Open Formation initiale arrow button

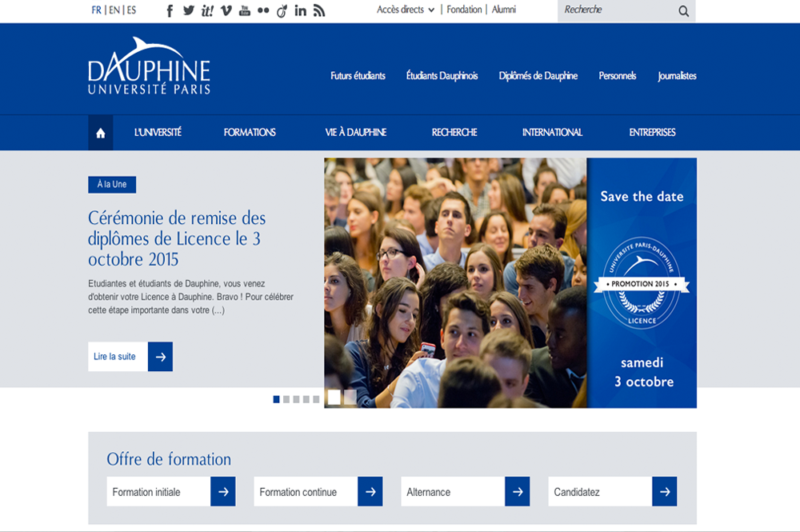(x=223, y=492)
